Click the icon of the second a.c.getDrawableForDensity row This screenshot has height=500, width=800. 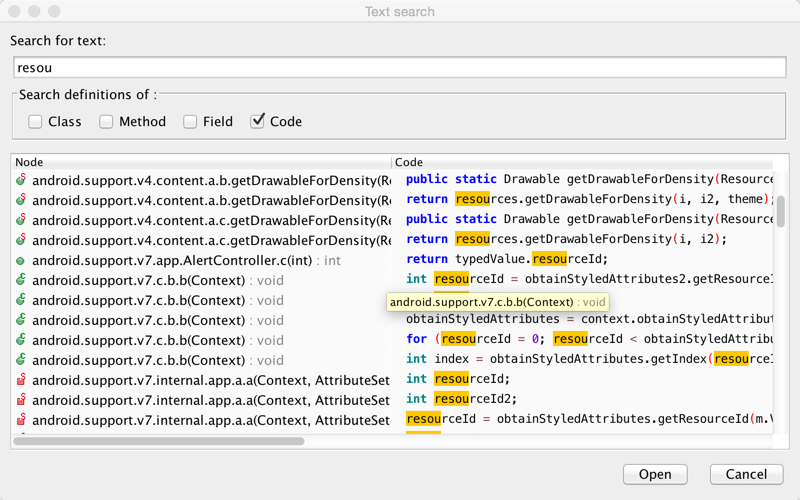coord(21,240)
